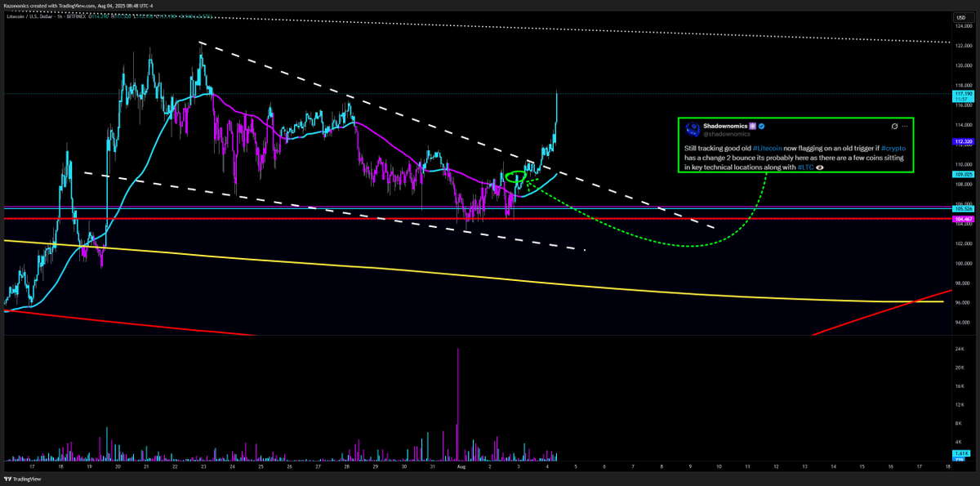Click the BITFINEX exchange label in the legend
Viewport: 980px width, 486px height.
click(78, 17)
